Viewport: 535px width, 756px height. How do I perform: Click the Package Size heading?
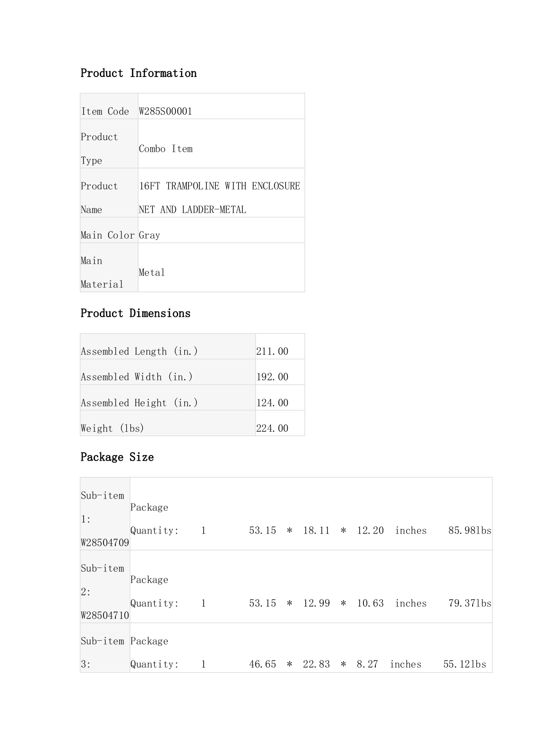pos(117,457)
